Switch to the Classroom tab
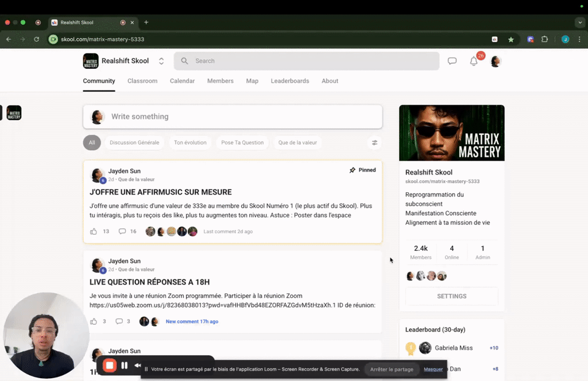This screenshot has width=588, height=381. (x=142, y=81)
